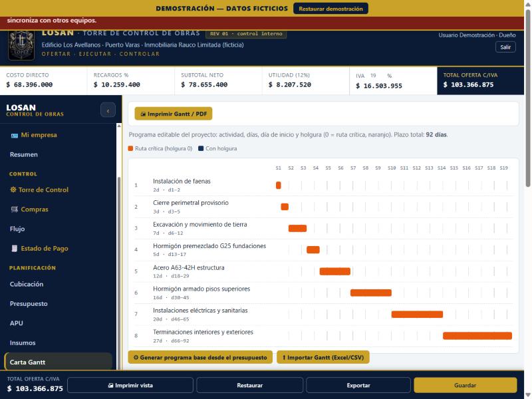The image size is (532, 399).
Task: Click the Excavación y movimiento de tierra bar
Action: [x=297, y=228]
